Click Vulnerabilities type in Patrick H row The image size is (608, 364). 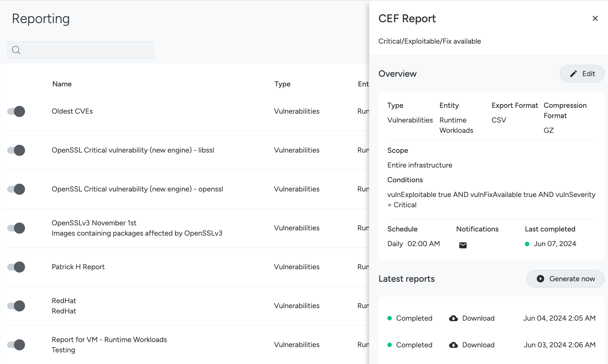(297, 267)
